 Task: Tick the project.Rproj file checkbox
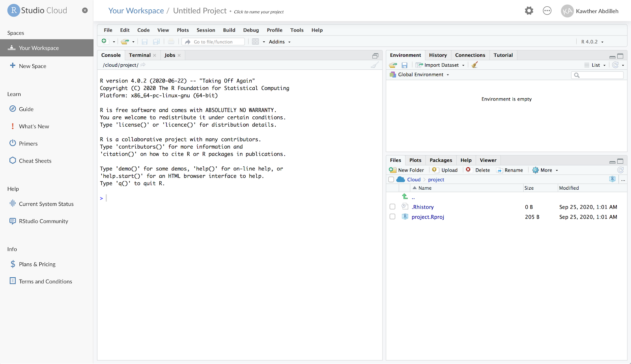(x=392, y=217)
